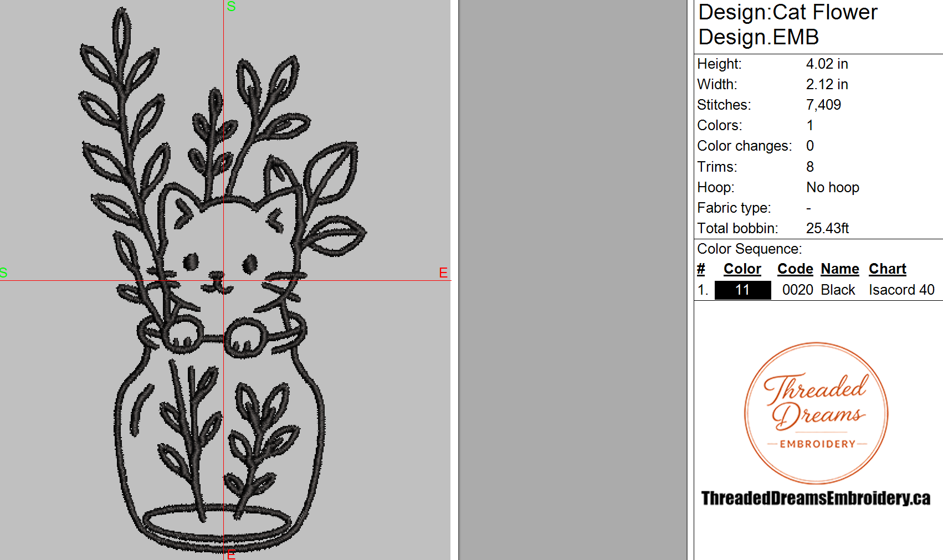943x560 pixels.
Task: Click the green S marker at left edge
Action: [3, 273]
